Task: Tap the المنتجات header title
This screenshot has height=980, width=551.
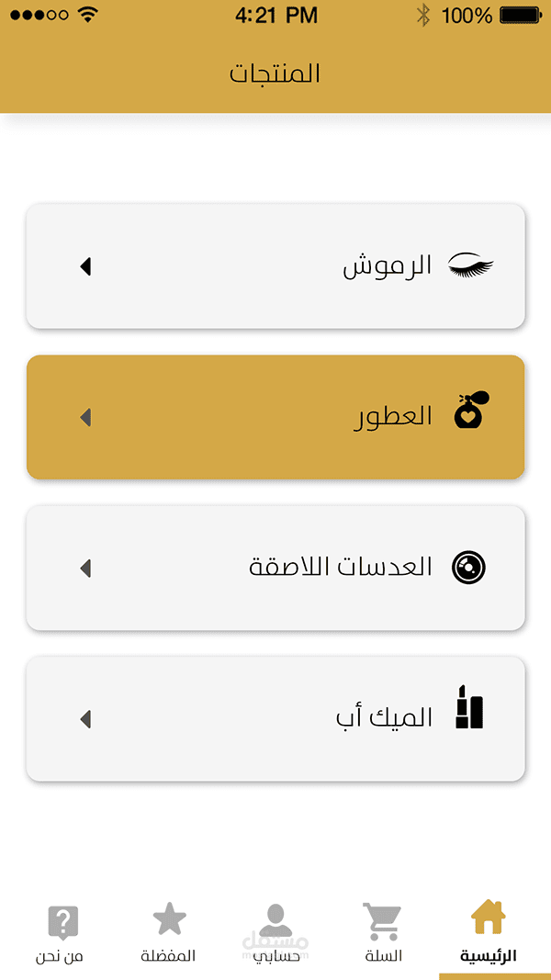Action: (x=275, y=73)
